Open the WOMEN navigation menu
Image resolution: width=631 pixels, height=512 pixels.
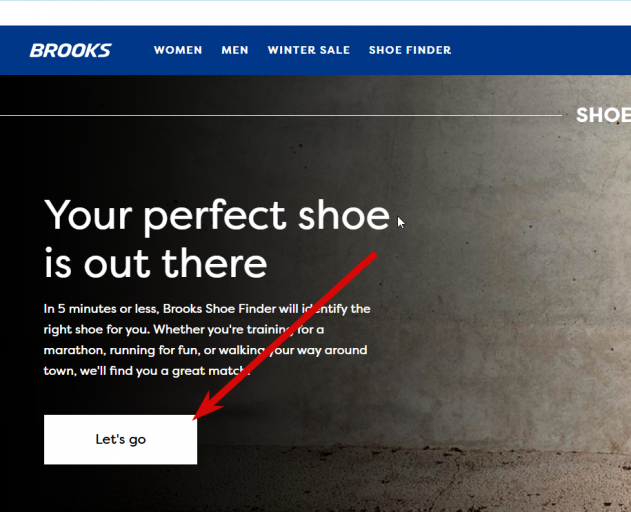[178, 50]
